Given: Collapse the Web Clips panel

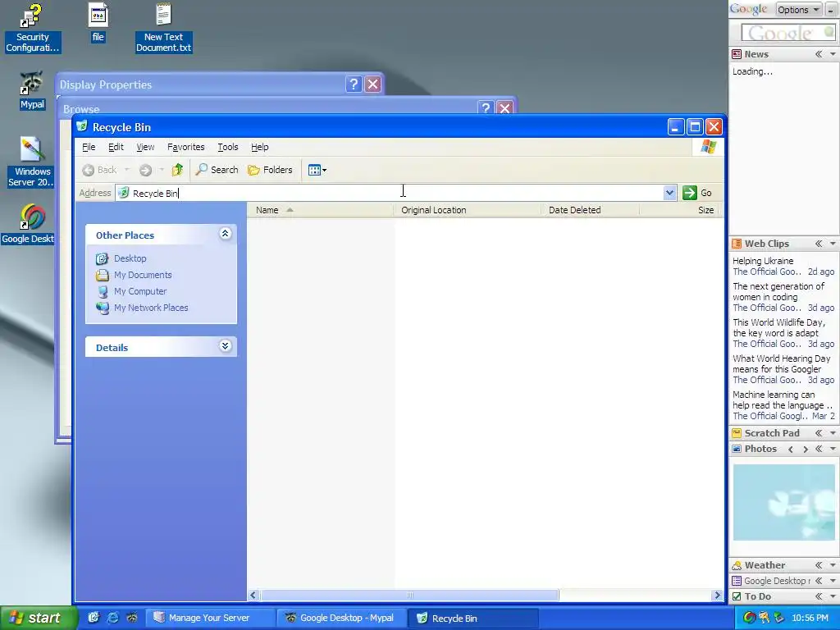Looking at the screenshot, I should (x=819, y=244).
